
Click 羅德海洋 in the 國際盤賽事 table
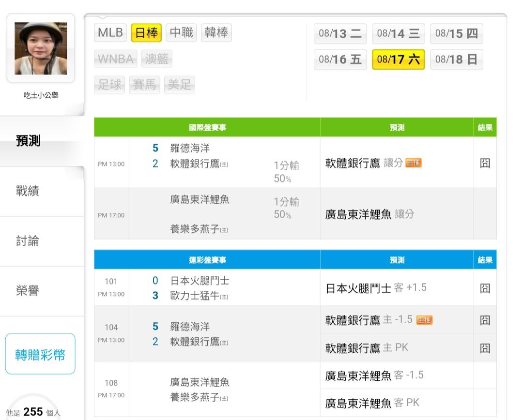[x=190, y=148]
